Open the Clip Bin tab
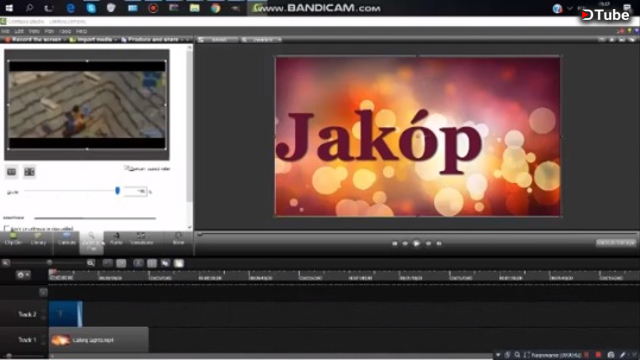 [x=13, y=239]
